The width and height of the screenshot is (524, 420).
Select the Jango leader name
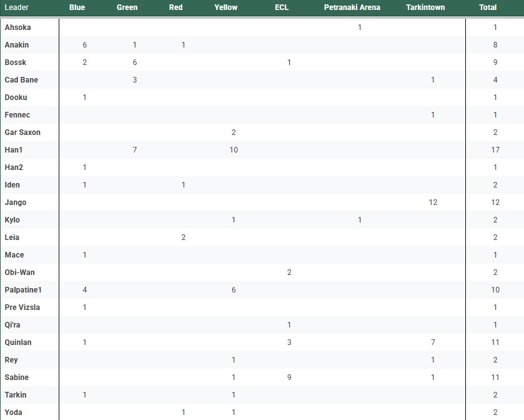16,202
